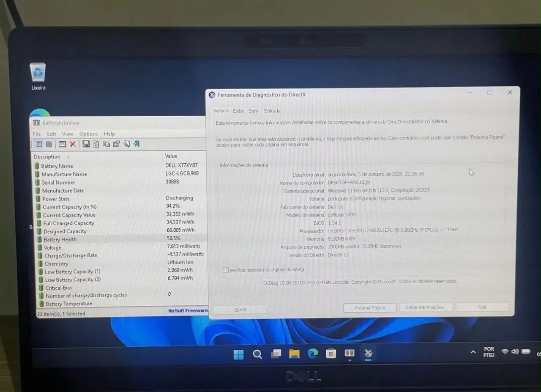541x392 pixels.
Task: Open Task View on the taskbar
Action: click(276, 354)
